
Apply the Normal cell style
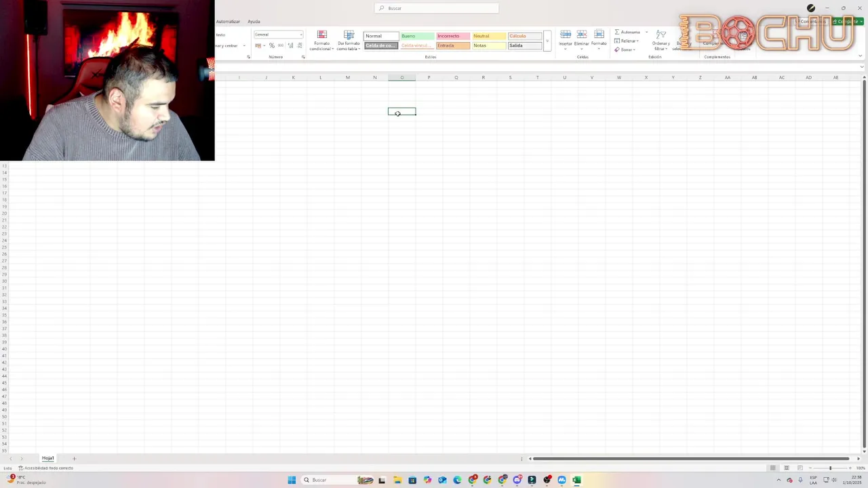381,36
